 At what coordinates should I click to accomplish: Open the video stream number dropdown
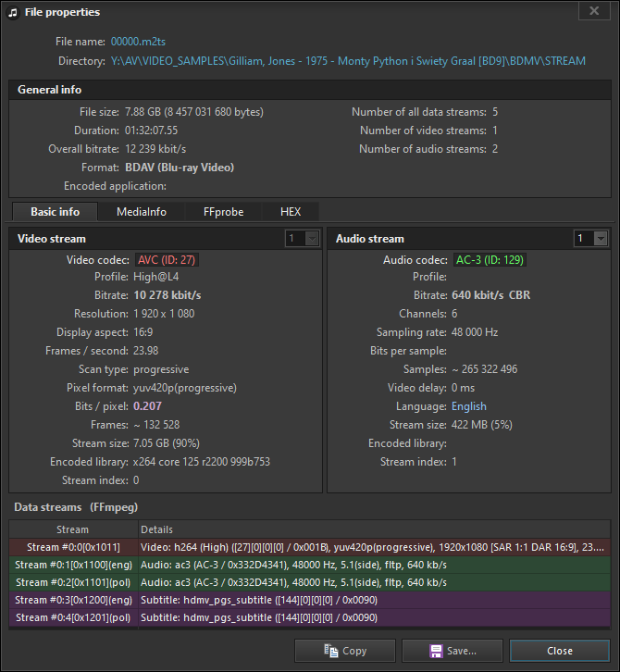pyautogui.click(x=303, y=239)
